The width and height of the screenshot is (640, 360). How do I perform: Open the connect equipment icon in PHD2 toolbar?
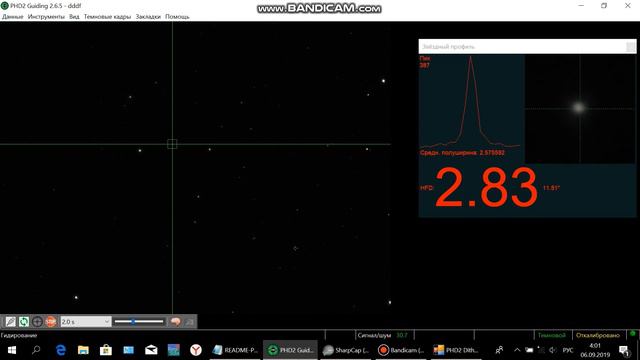click(x=10, y=322)
